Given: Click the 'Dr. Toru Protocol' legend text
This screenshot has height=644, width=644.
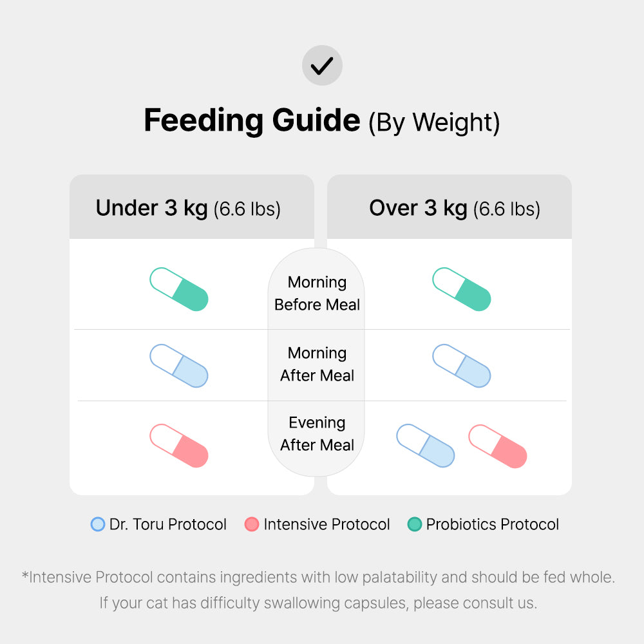Looking at the screenshot, I should [168, 525].
